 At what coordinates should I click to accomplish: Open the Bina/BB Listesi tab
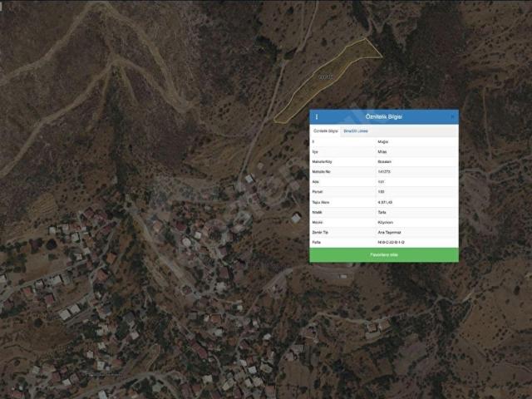[x=356, y=131]
